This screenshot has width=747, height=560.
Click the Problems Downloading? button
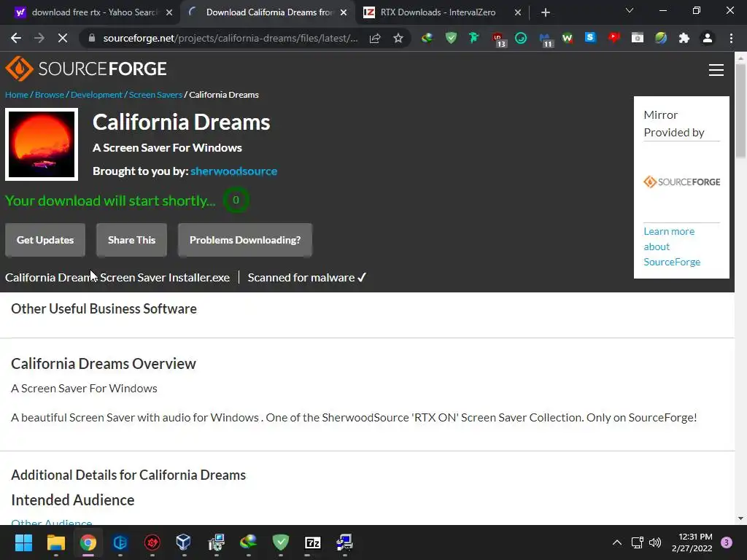[x=245, y=240]
